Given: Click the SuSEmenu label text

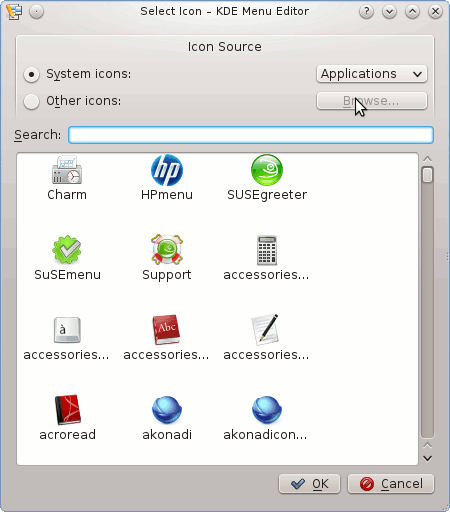Looking at the screenshot, I should [x=67, y=275].
